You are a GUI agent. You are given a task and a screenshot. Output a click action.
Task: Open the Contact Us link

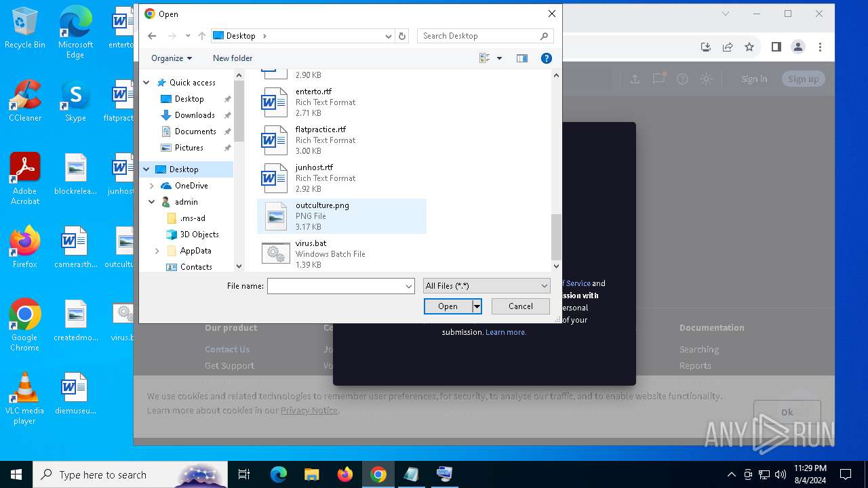tap(227, 349)
